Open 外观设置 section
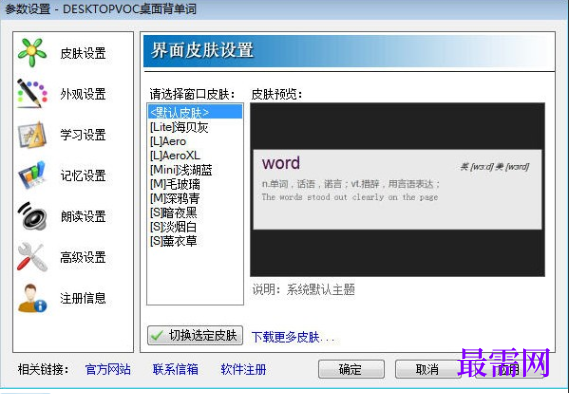 coord(83,94)
